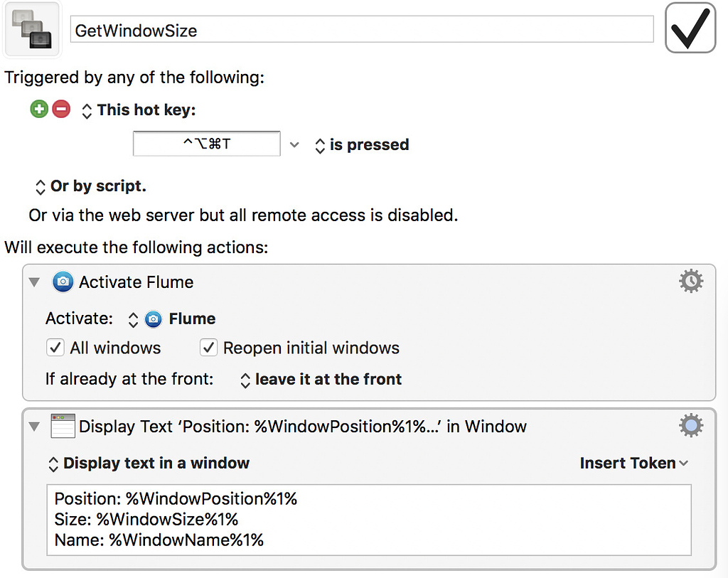Click the Flume app icon beside Activate selector

click(x=153, y=319)
